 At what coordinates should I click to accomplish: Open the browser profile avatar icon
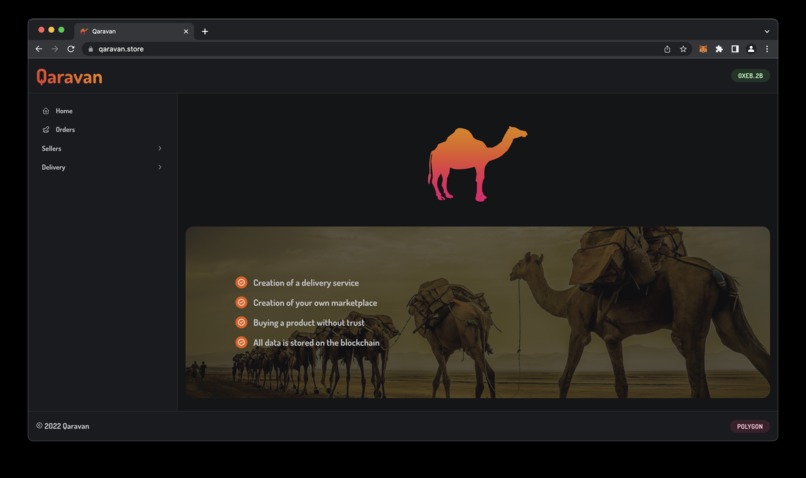[751, 49]
